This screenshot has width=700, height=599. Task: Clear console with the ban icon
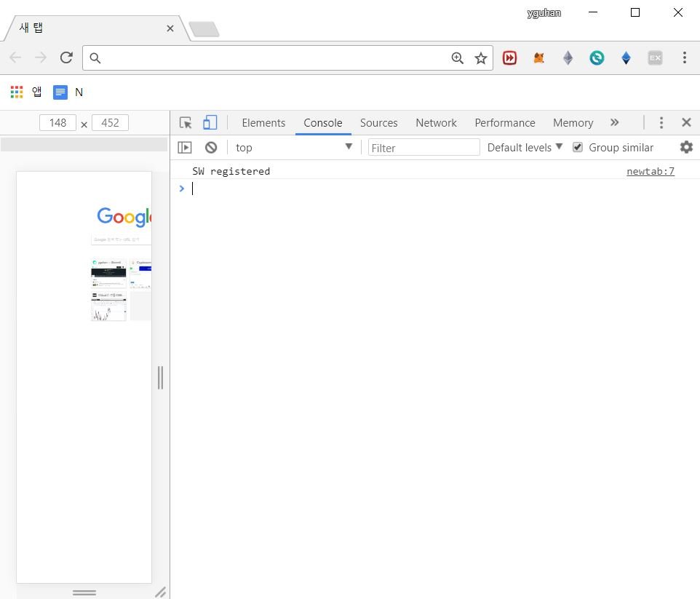coord(211,148)
